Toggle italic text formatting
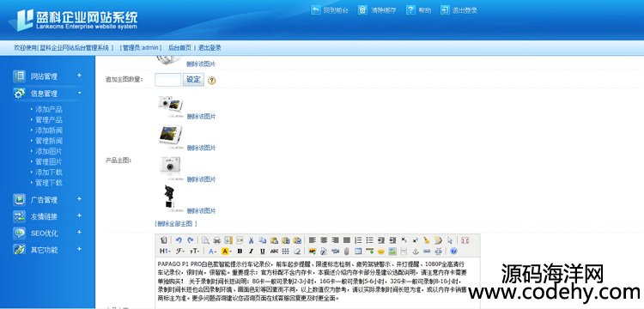 pos(251,251)
